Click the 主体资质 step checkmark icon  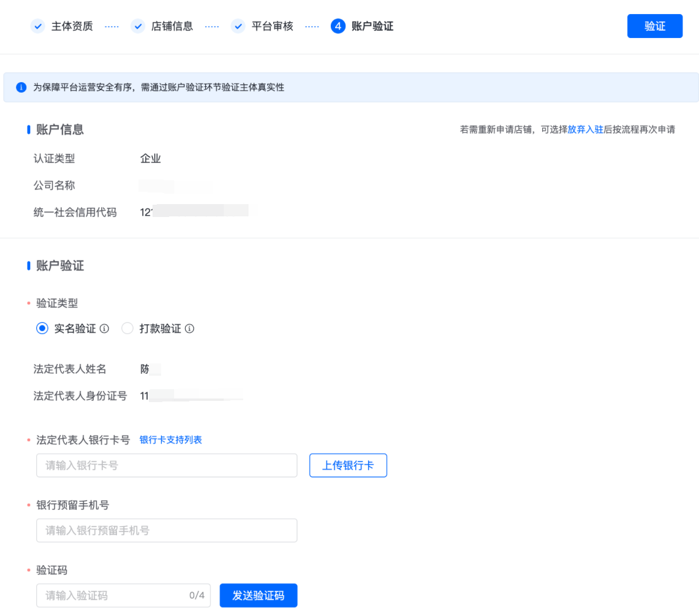[x=38, y=26]
